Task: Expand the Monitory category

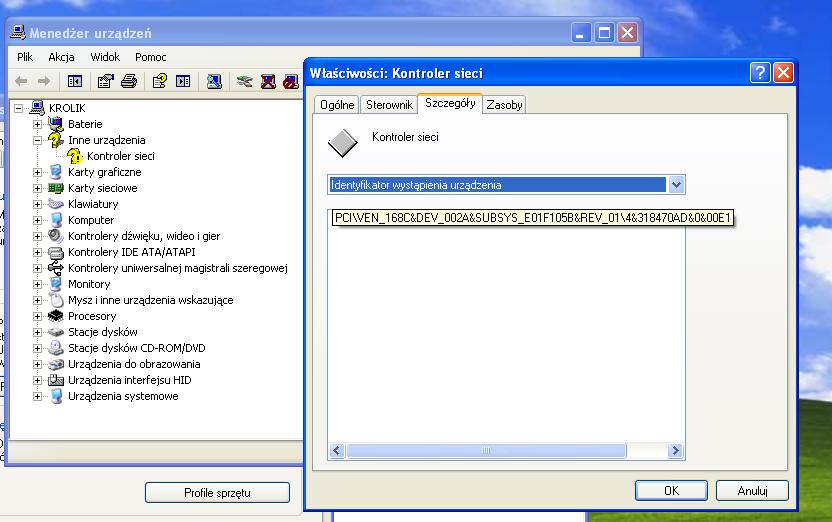Action: tap(37, 284)
